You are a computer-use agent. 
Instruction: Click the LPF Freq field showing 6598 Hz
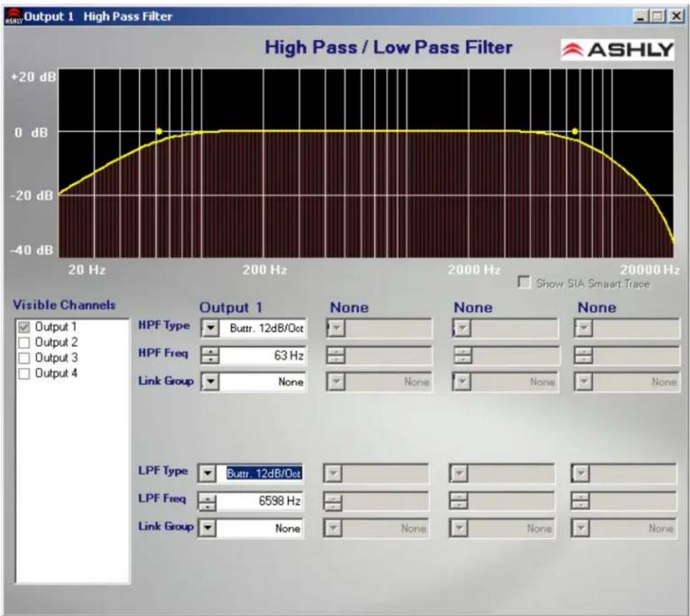[x=260, y=501]
